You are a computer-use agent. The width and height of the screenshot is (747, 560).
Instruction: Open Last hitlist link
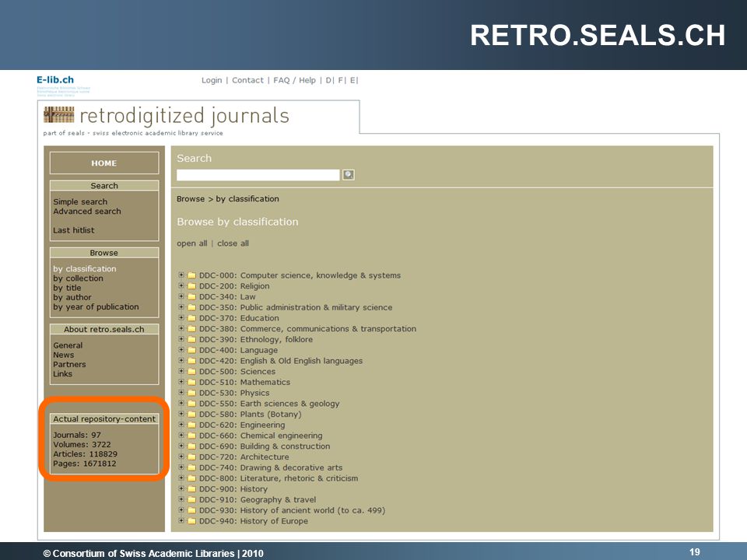pyautogui.click(x=73, y=230)
